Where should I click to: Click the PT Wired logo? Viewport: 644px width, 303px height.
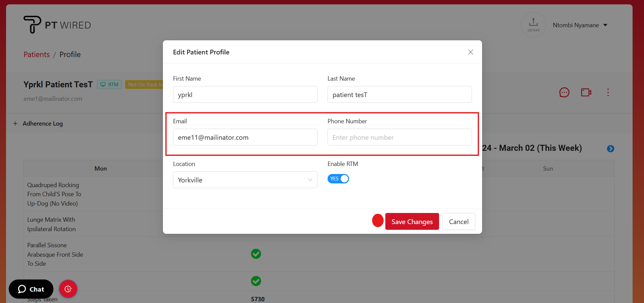click(x=57, y=25)
